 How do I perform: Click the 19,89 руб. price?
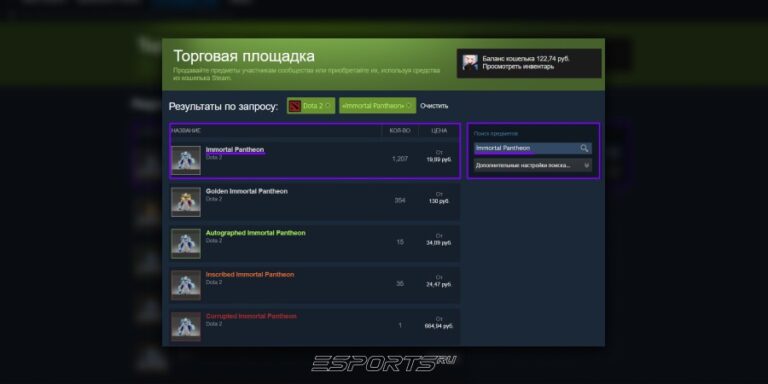439,160
